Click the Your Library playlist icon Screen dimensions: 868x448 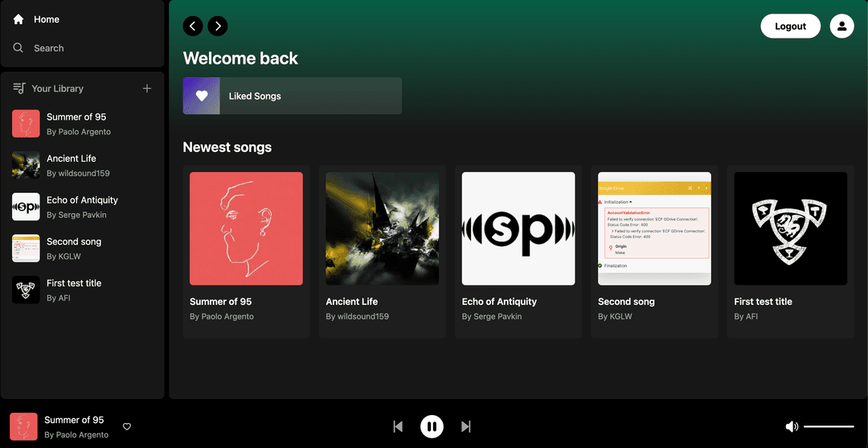[x=19, y=88]
